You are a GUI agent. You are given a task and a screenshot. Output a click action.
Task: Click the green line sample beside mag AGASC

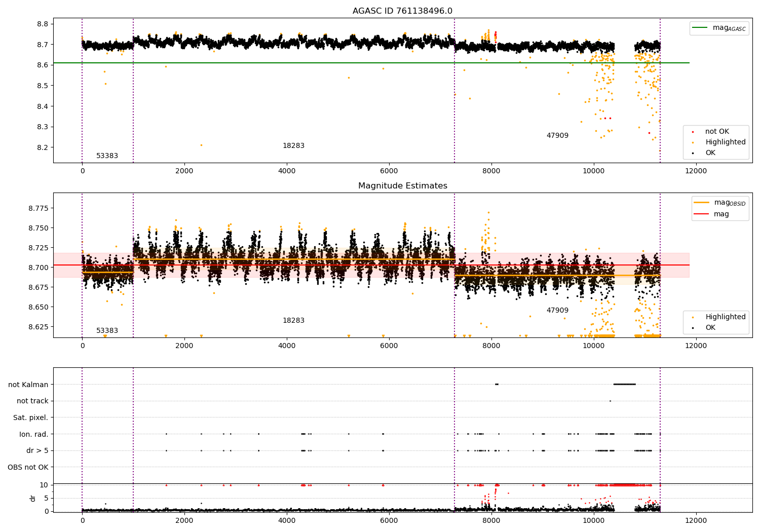[701, 28]
